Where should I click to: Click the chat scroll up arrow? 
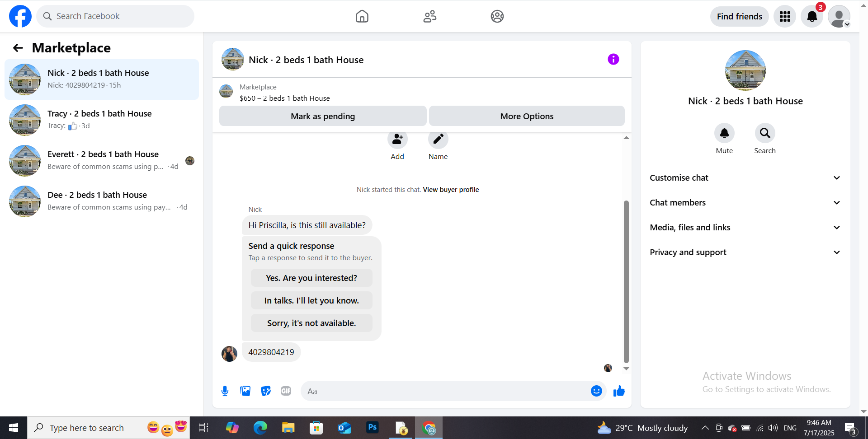[x=626, y=138]
